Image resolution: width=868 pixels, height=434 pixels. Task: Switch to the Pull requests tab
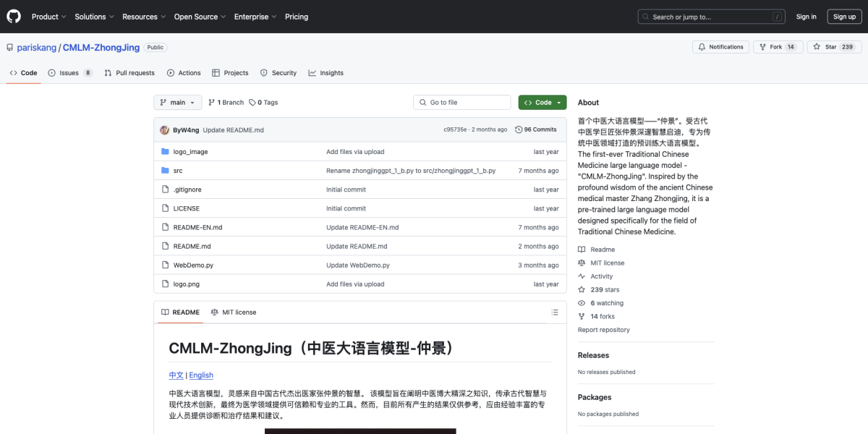pyautogui.click(x=129, y=72)
